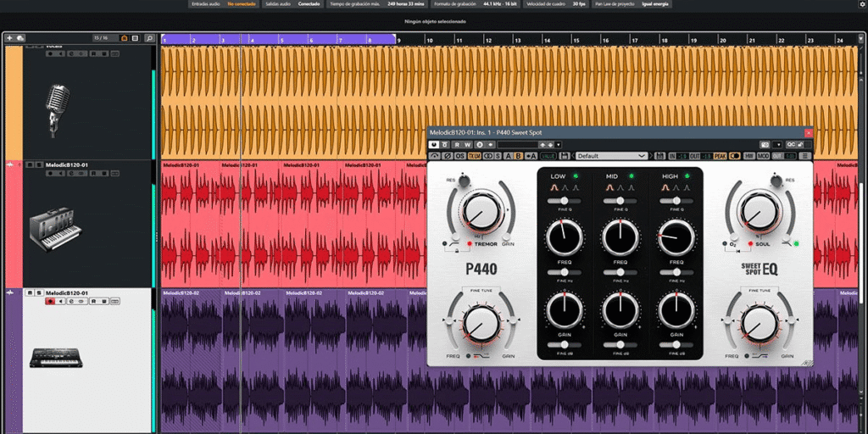Click the keyboard picture on selected purple track
Screen dimensions: 868x434
[56, 357]
